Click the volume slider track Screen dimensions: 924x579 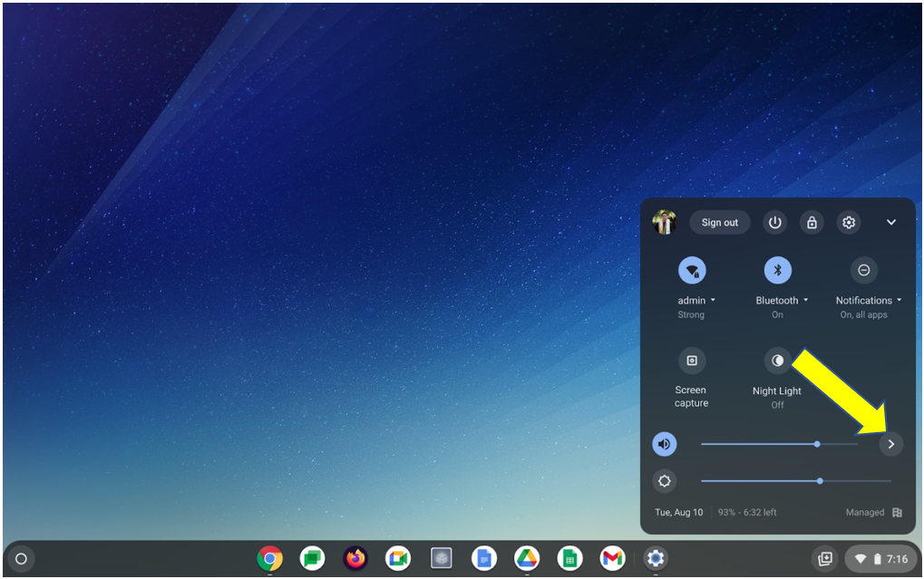pyautogui.click(x=779, y=444)
